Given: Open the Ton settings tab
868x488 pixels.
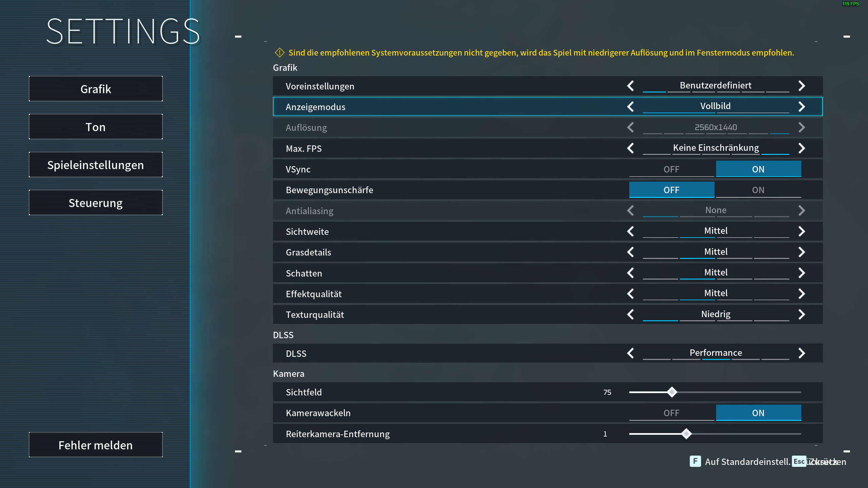Looking at the screenshot, I should tap(96, 127).
